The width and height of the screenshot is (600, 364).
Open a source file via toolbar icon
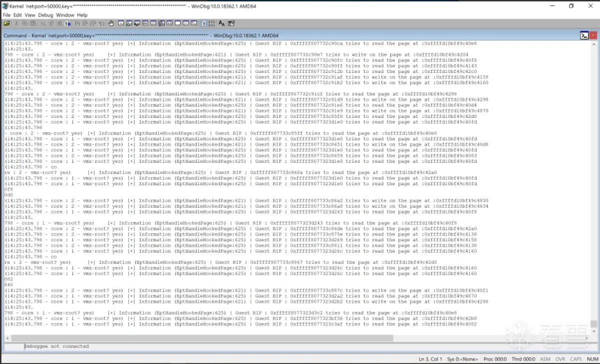(x=7, y=23)
